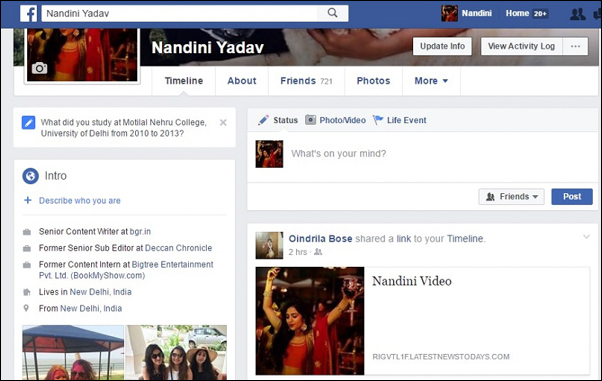The height and width of the screenshot is (381, 602).
Task: Click the camera icon on profile picture
Action: point(39,68)
